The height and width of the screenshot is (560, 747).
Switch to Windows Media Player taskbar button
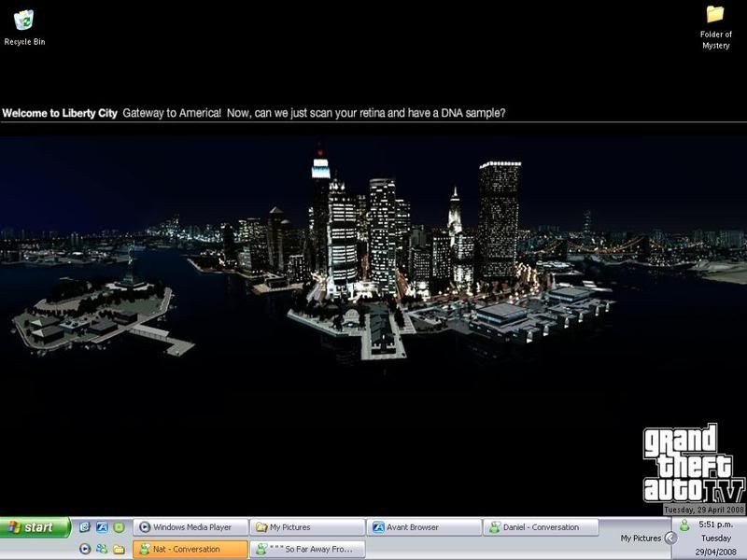[190, 527]
